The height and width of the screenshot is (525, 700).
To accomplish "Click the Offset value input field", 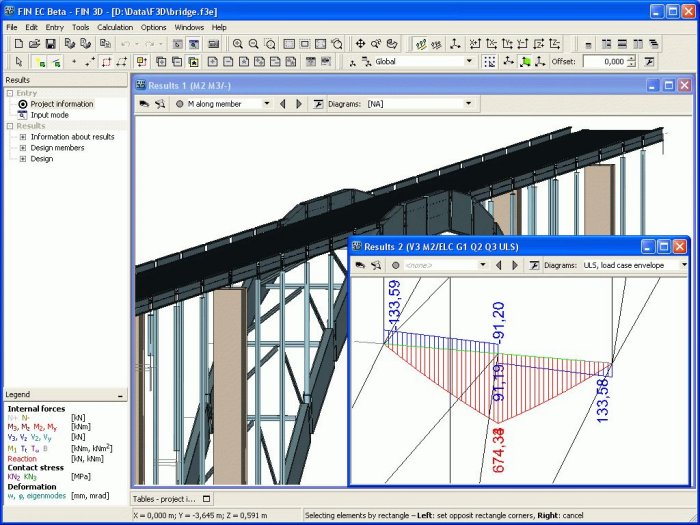I will [x=605, y=62].
